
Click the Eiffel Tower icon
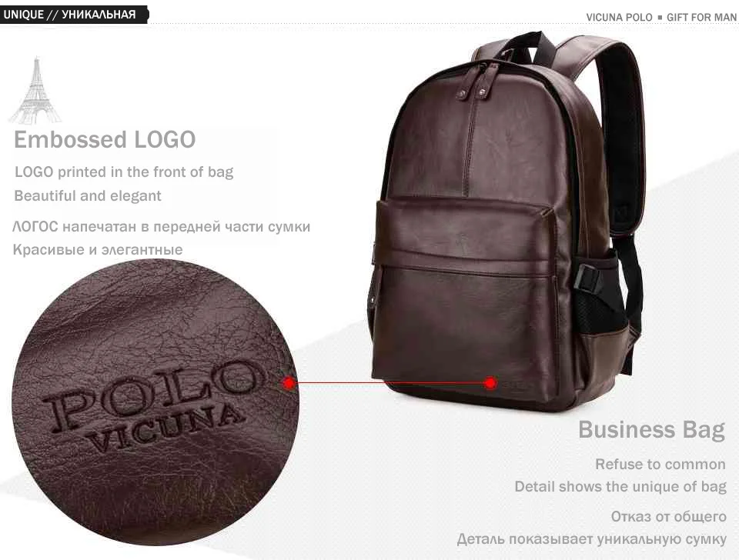[35, 91]
